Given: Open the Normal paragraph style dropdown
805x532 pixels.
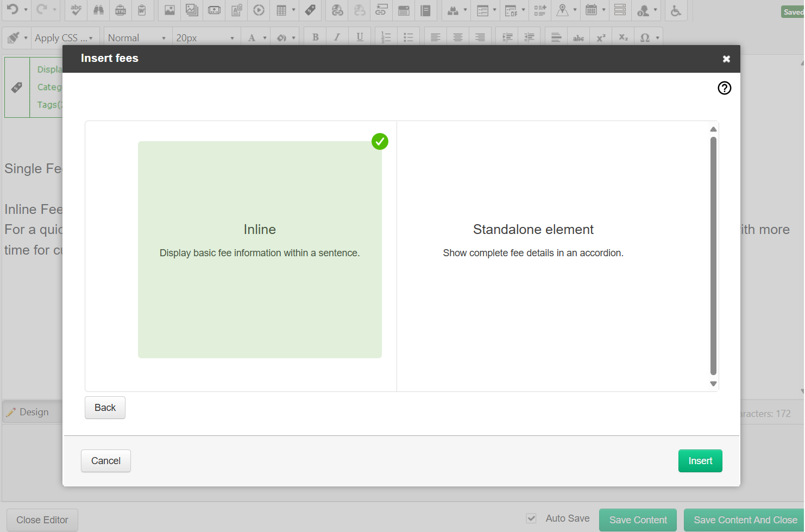Looking at the screenshot, I should (137, 37).
